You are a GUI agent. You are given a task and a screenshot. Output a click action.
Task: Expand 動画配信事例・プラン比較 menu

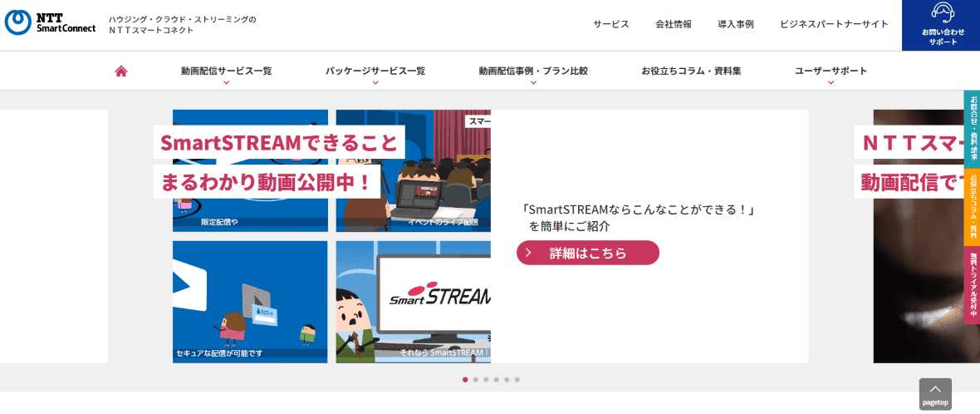[533, 72]
